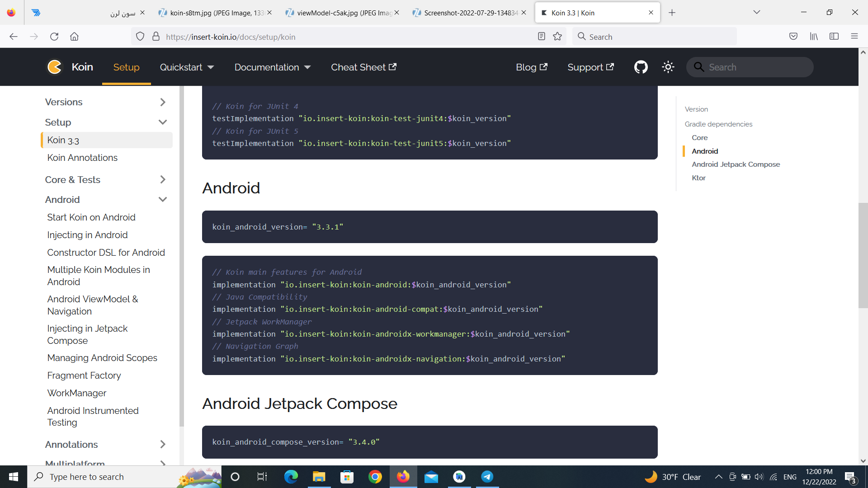Screen dimensions: 868x488
Task: Open Android ViewModel & Navigation page
Action: point(93,305)
